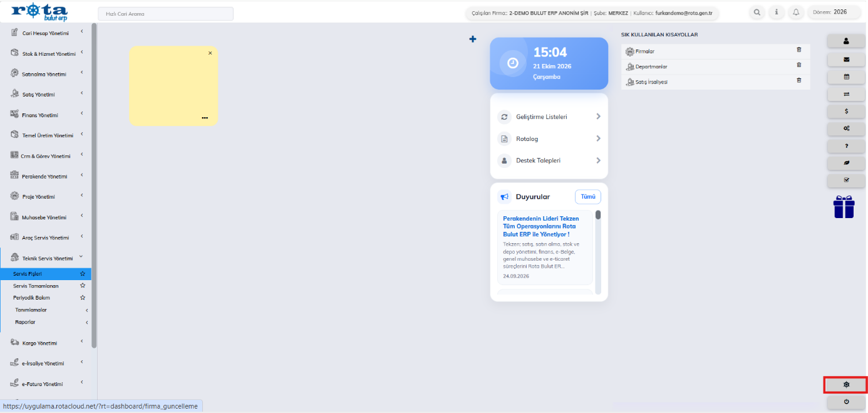868x413 pixels.
Task: Open the large gift box icon
Action: click(844, 207)
